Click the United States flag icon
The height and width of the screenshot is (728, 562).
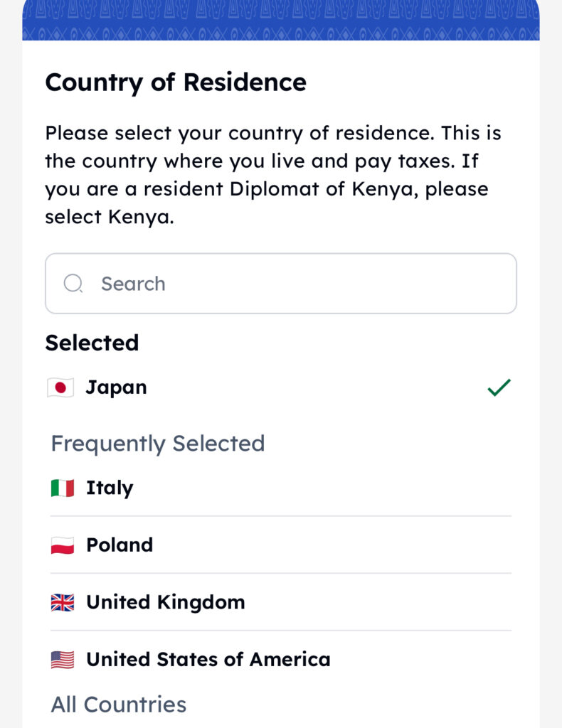click(x=63, y=660)
